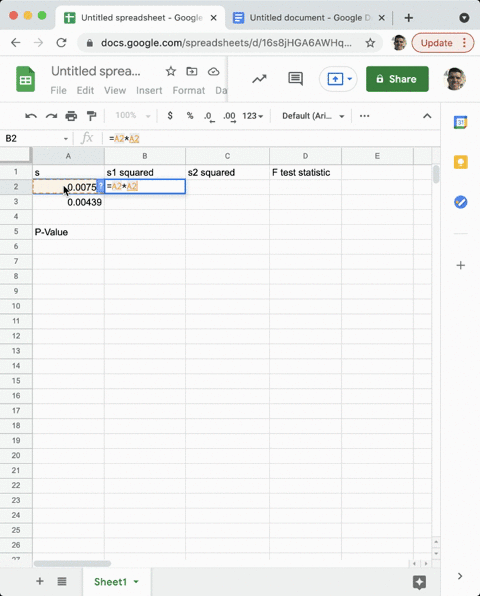
Task: Open present dropdown arrow next to Share
Action: (350, 79)
